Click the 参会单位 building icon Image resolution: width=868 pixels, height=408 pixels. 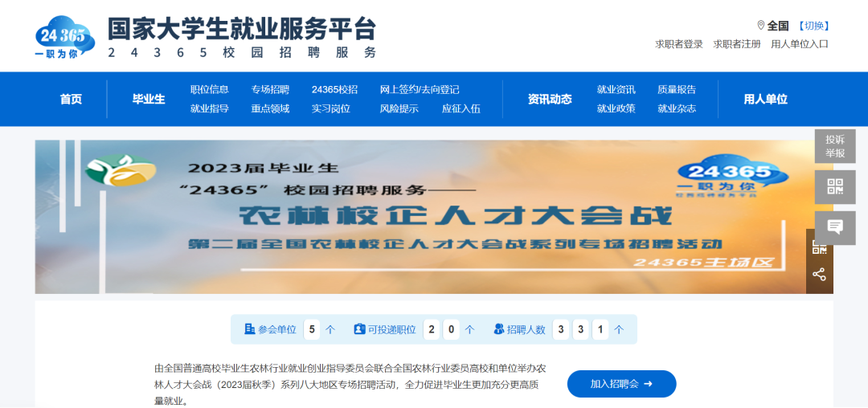249,329
